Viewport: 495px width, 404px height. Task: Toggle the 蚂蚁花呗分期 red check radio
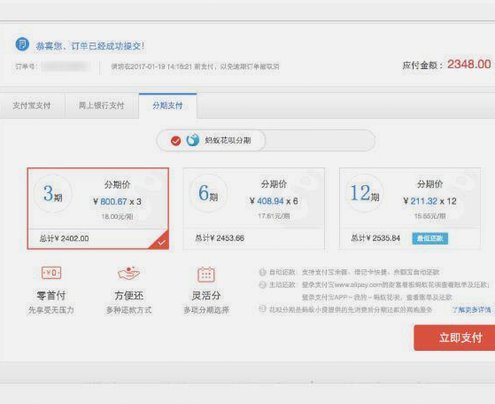(x=176, y=141)
